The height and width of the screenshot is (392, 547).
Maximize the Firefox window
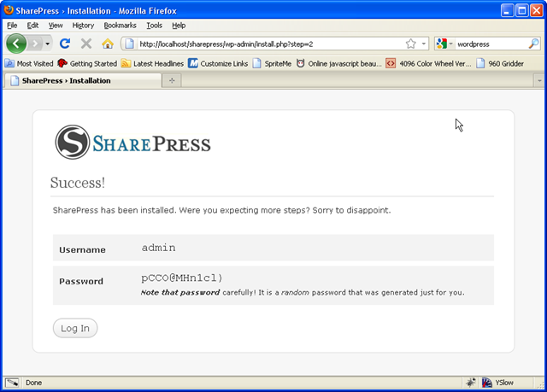pyautogui.click(x=522, y=10)
